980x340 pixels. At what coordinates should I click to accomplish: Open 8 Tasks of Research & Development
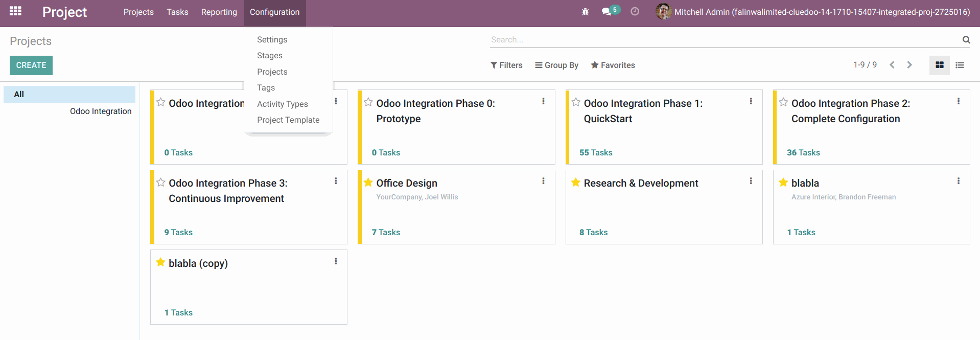coord(593,232)
